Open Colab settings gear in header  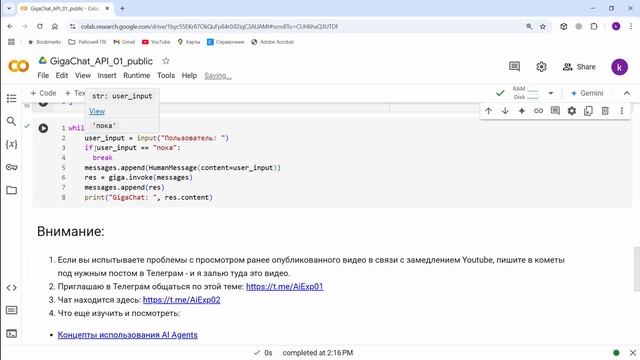click(541, 67)
